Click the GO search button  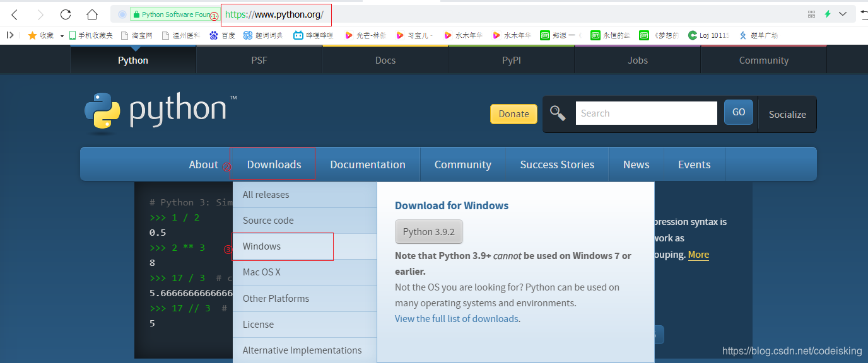tap(739, 112)
